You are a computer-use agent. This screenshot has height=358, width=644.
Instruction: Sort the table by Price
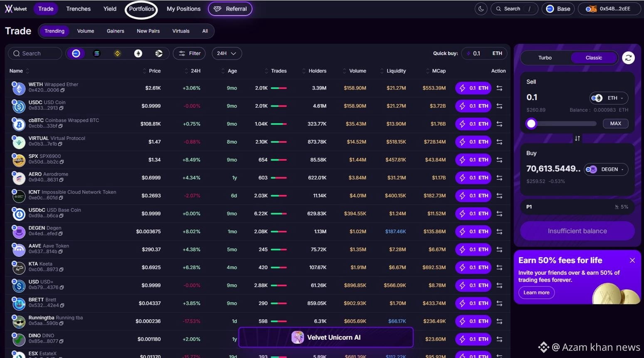point(152,71)
